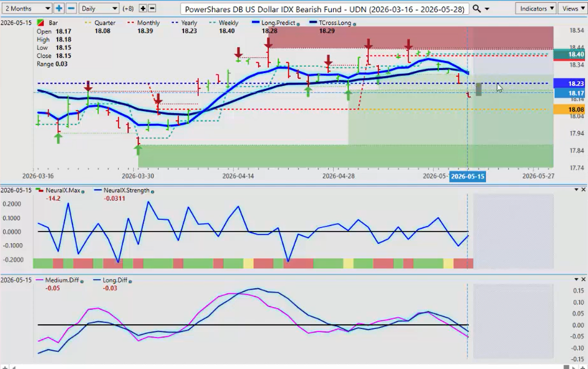Click the 18.08 orange price axis label
Image resolution: width=588 pixels, height=369 pixels.
click(x=568, y=109)
